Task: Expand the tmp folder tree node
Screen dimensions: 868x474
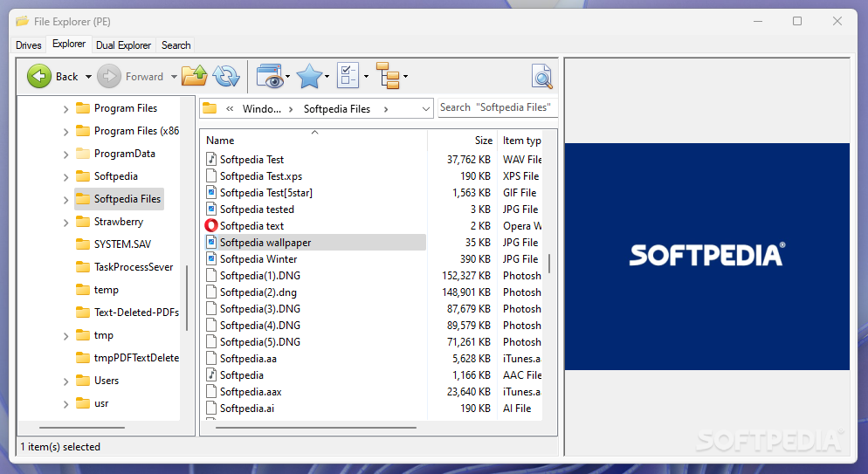Action: [x=65, y=336]
